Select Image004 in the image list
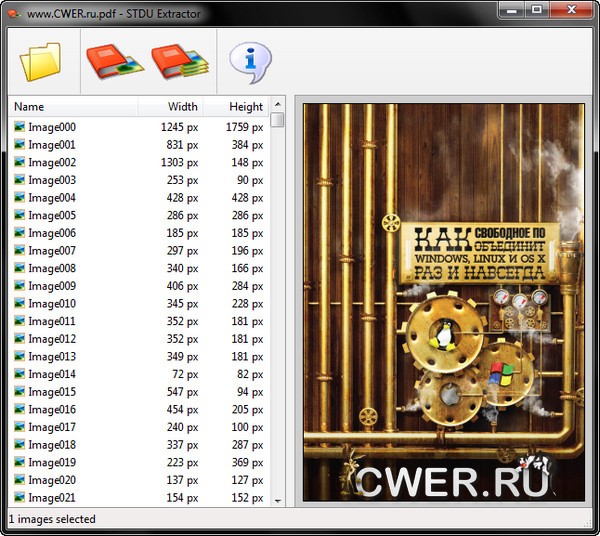The height and width of the screenshot is (536, 600). pyautogui.click(x=52, y=198)
